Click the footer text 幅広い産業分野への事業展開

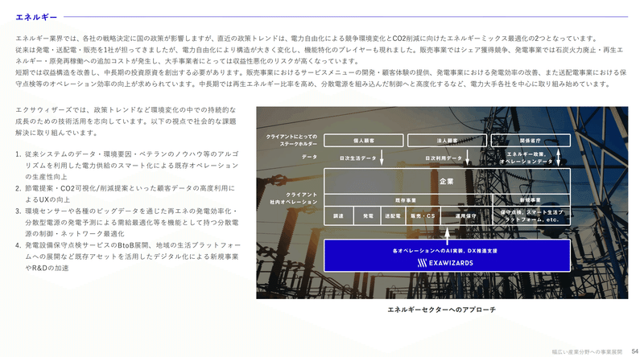pyautogui.click(x=587, y=351)
